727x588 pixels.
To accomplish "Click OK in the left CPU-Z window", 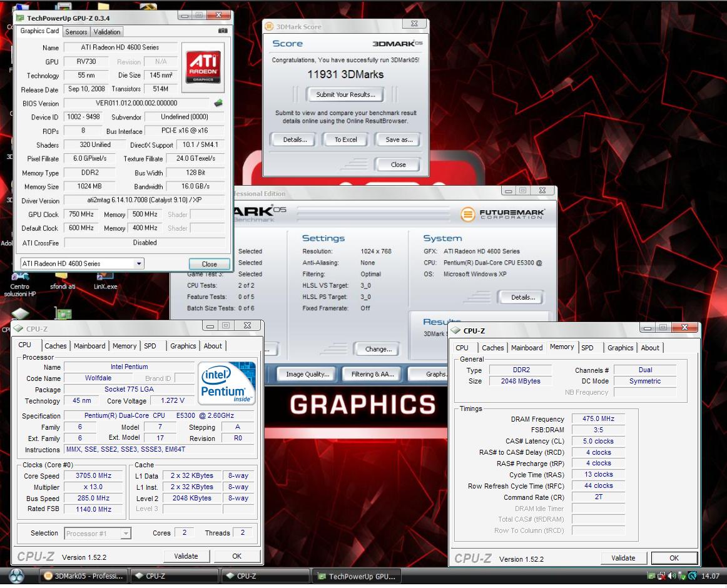I will 237,556.
